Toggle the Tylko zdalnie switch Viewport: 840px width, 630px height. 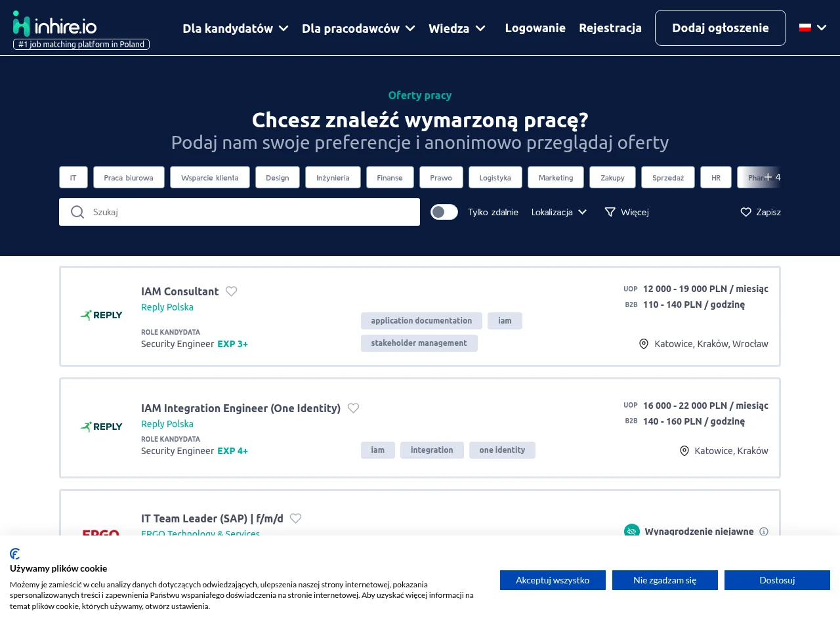coord(444,212)
